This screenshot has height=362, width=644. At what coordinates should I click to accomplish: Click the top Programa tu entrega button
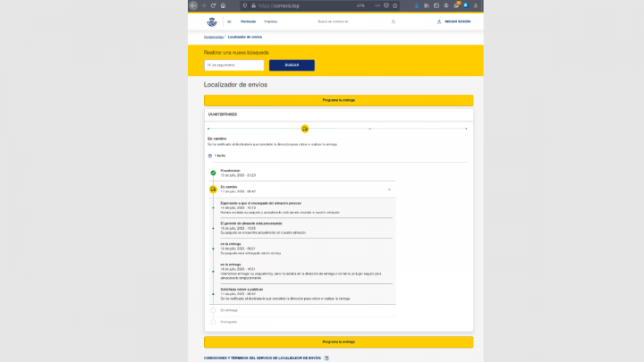[x=338, y=100]
